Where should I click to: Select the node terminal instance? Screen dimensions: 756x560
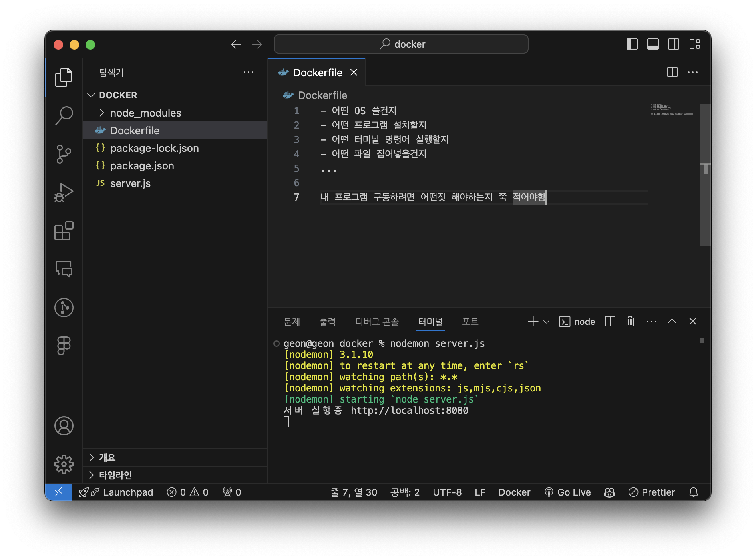coord(577,322)
